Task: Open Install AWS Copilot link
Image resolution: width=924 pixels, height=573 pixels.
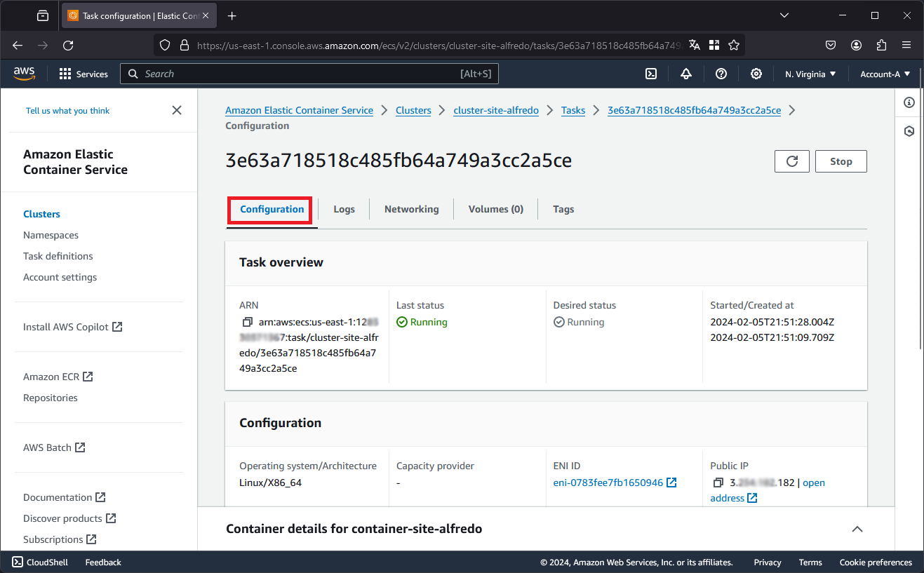Action: pos(73,327)
